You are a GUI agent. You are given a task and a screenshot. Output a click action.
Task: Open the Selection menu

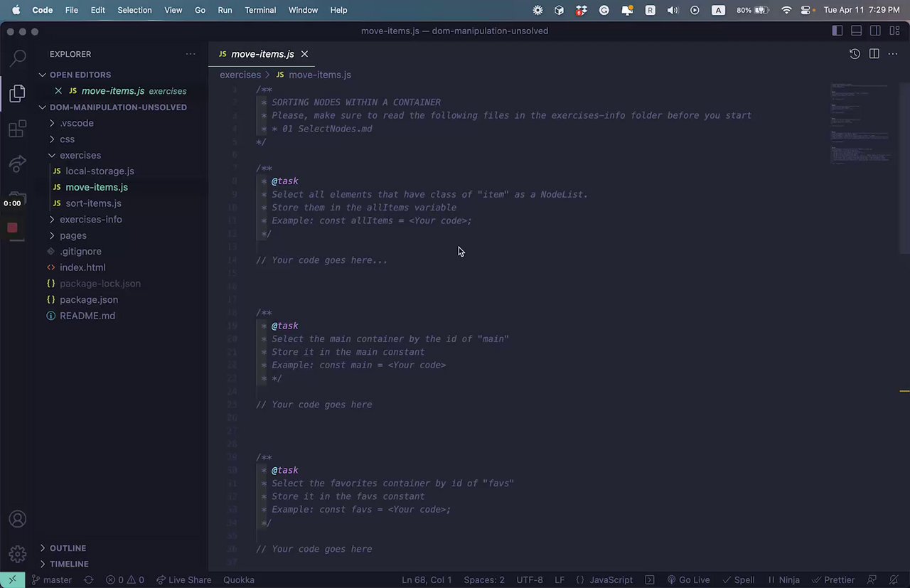pyautogui.click(x=134, y=10)
